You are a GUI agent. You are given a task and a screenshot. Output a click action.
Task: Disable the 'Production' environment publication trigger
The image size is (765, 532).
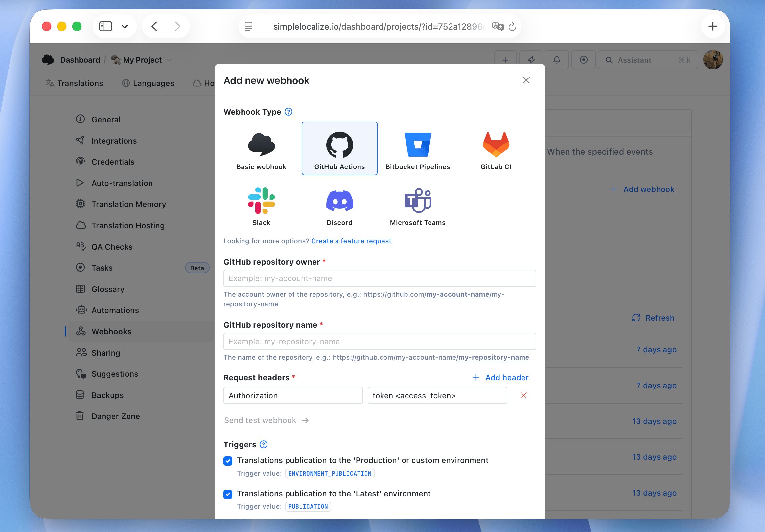point(228,461)
